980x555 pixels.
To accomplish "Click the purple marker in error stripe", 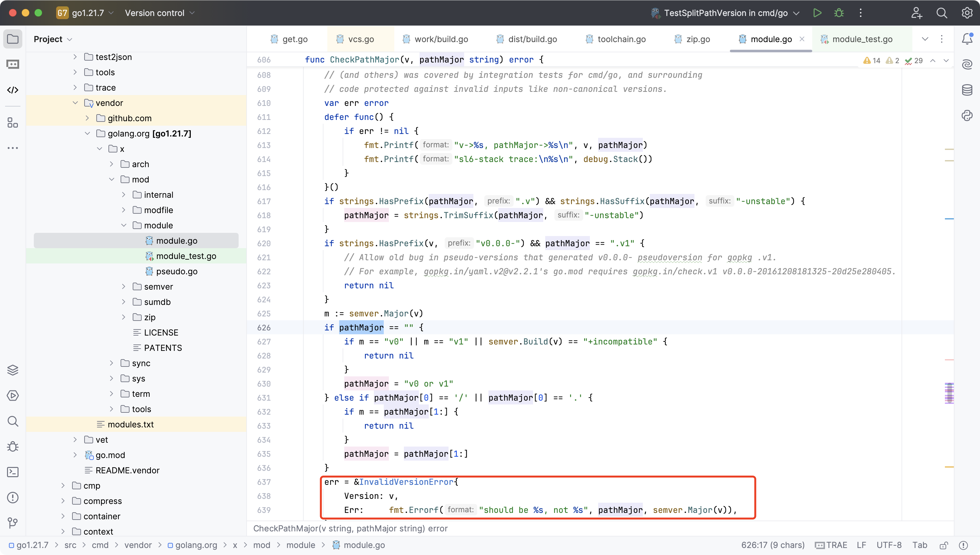I will 949,393.
